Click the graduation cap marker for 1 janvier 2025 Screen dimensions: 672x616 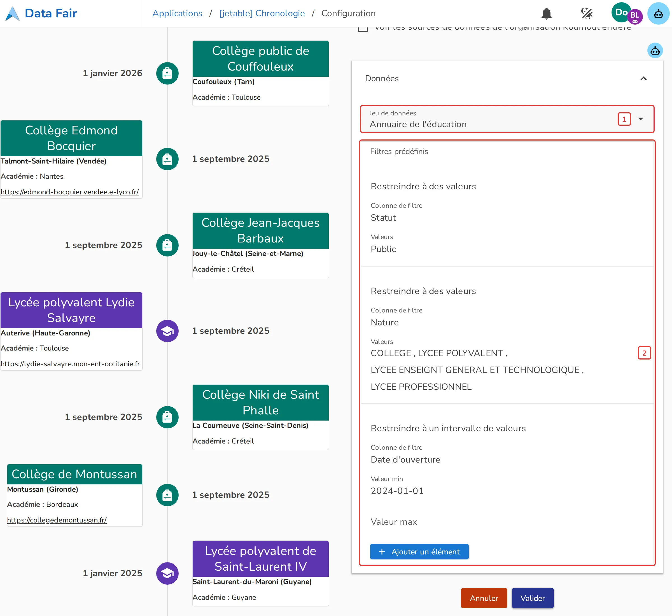click(x=167, y=573)
